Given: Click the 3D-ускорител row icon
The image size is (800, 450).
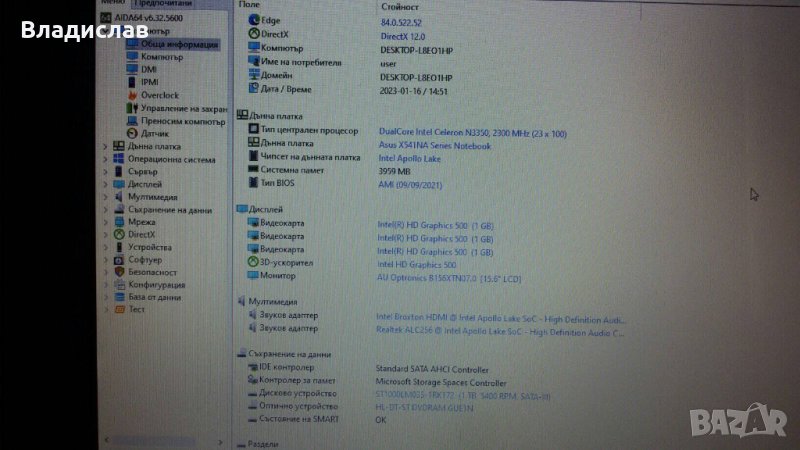Looking at the screenshot, I should click(x=253, y=262).
